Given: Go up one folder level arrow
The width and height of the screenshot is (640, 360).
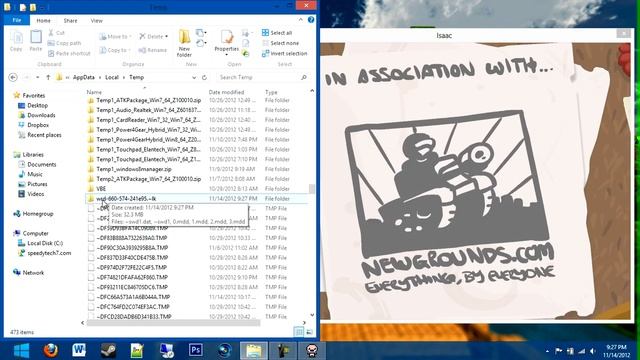Looking at the screenshot, I should (48, 77).
